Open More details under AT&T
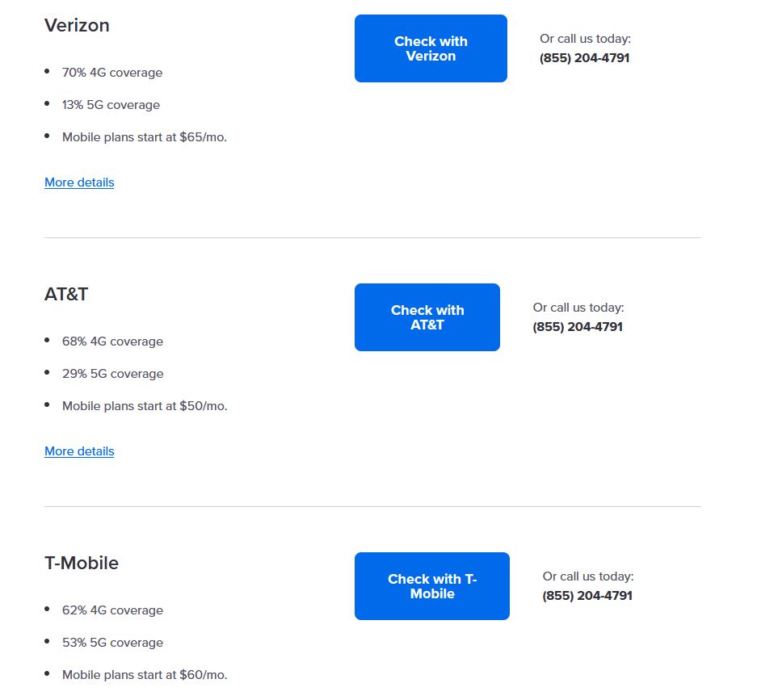The width and height of the screenshot is (757, 700). coord(79,451)
